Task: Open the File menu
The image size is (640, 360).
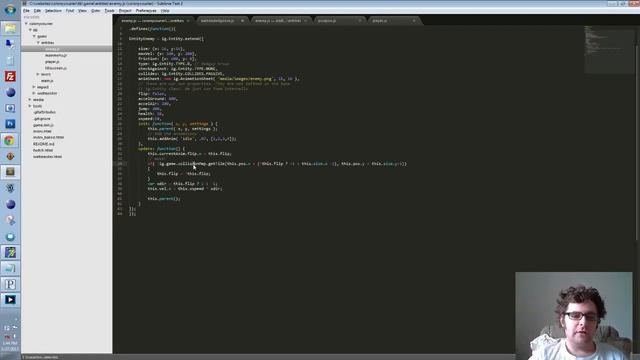Action: pos(27,11)
